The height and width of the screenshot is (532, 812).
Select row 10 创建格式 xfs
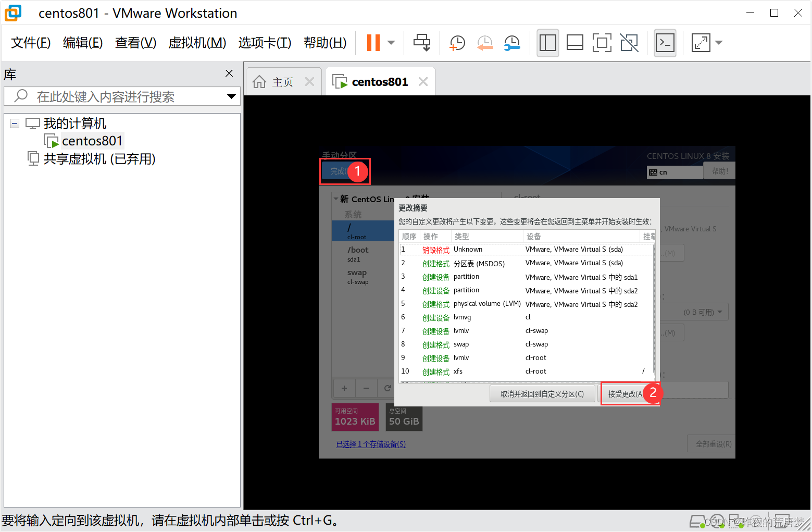pos(527,372)
